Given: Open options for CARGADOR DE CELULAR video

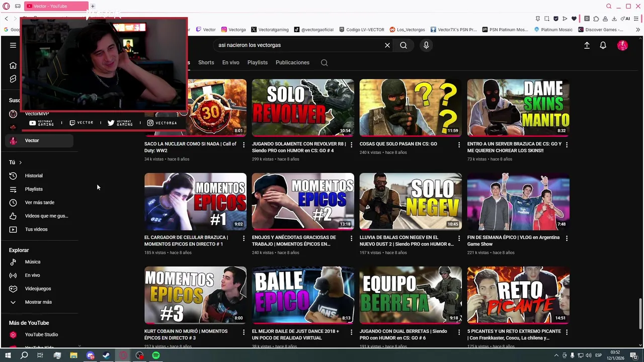Looking at the screenshot, I should click(x=244, y=238).
